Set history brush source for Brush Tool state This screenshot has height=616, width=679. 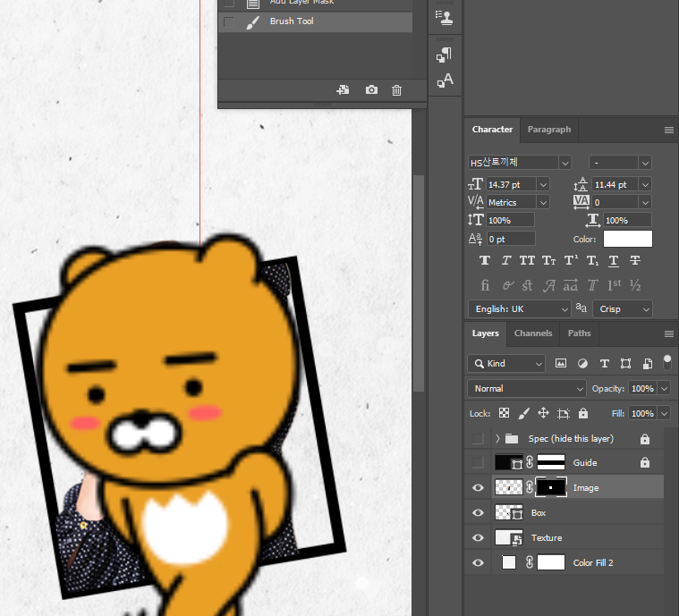coord(229,21)
